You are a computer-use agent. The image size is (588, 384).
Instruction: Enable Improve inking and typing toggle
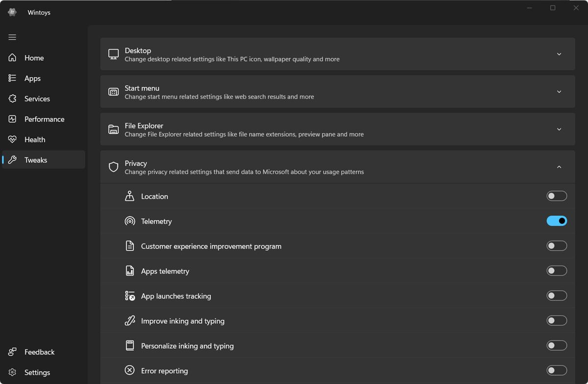(557, 321)
